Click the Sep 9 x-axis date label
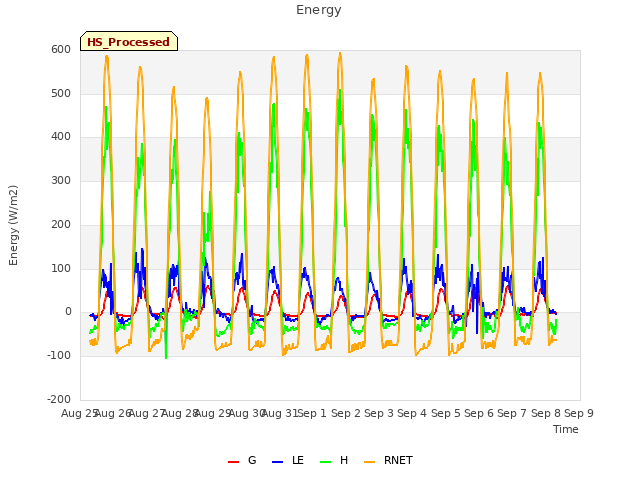This screenshot has width=640, height=480. [x=579, y=413]
